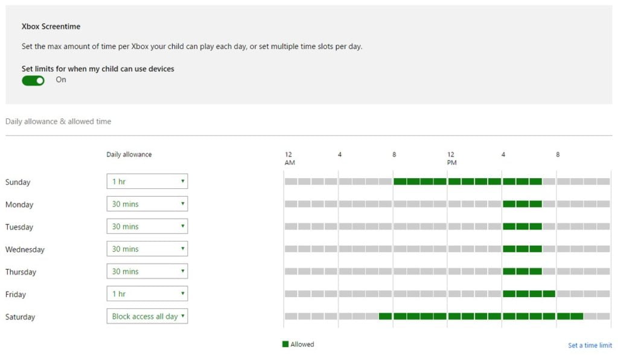Turn off the device limits toggle switch
618x364 pixels.
(33, 80)
